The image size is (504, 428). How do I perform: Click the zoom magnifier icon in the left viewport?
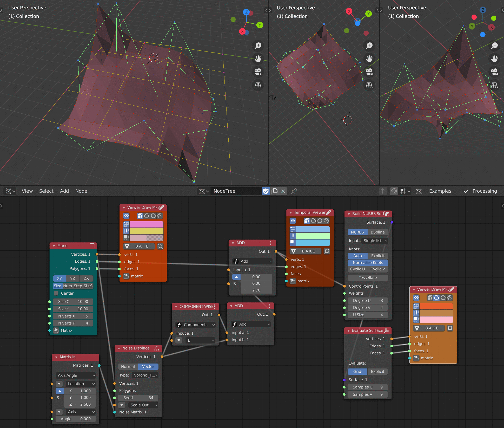[258, 46]
